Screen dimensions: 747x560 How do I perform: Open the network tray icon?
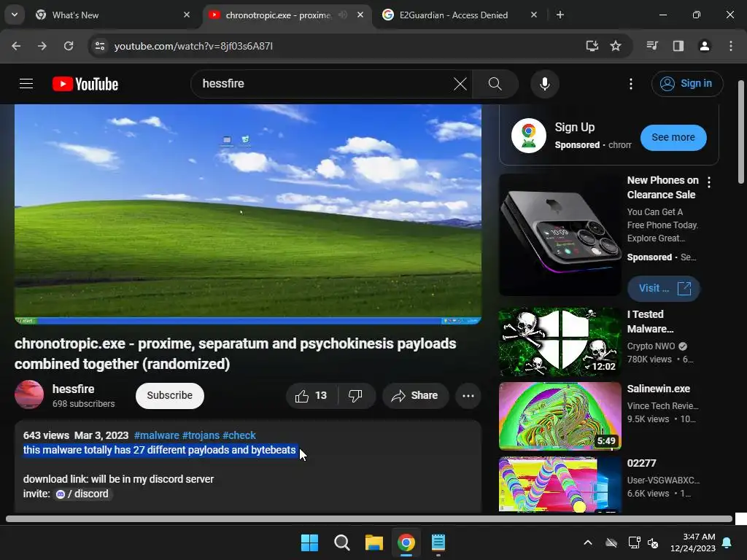click(634, 542)
